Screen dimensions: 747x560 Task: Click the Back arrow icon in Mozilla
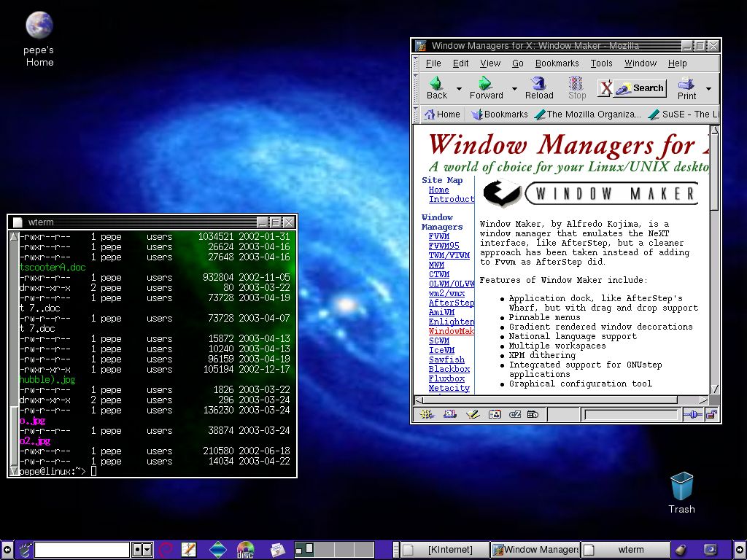click(x=436, y=83)
